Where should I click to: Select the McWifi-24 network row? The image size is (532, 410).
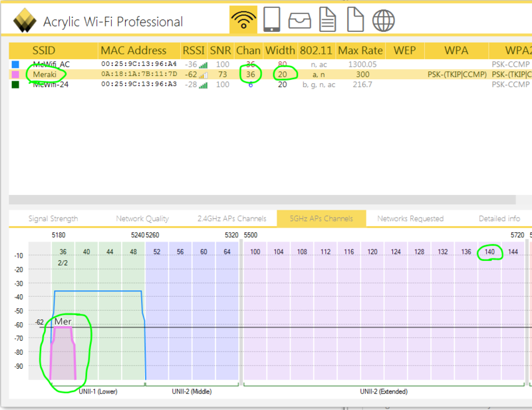point(270,85)
